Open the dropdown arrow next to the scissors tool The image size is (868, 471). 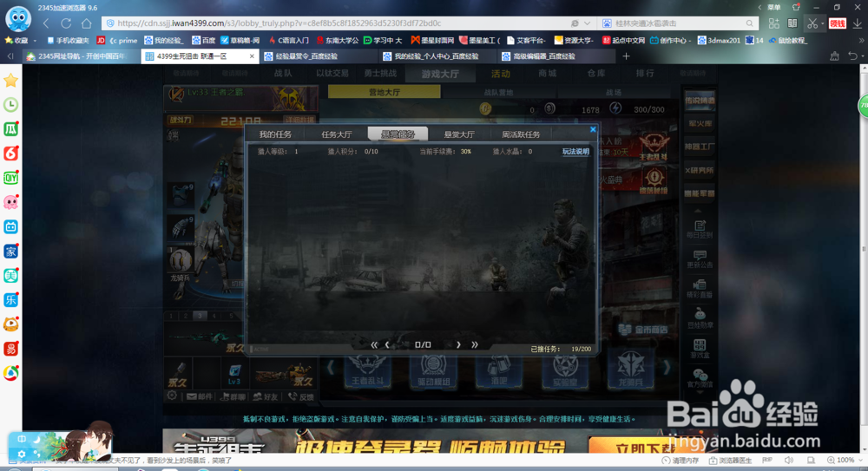822,23
